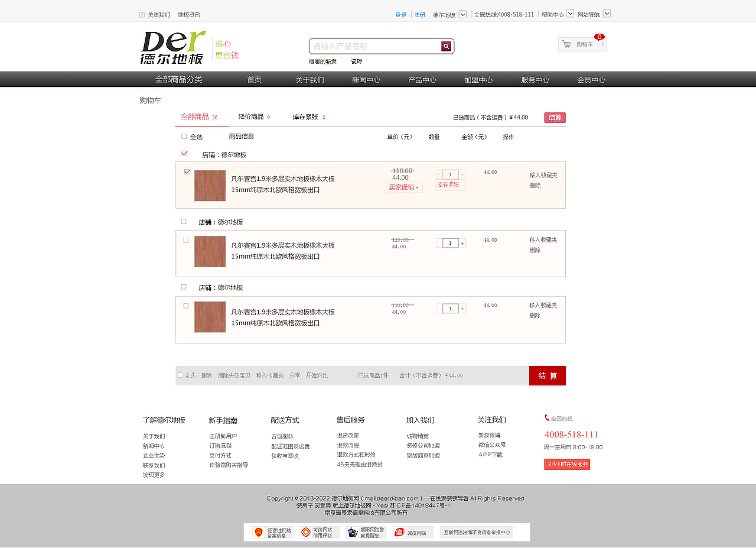
Task: Decrease quantity of third cart item
Action: [x=439, y=309]
